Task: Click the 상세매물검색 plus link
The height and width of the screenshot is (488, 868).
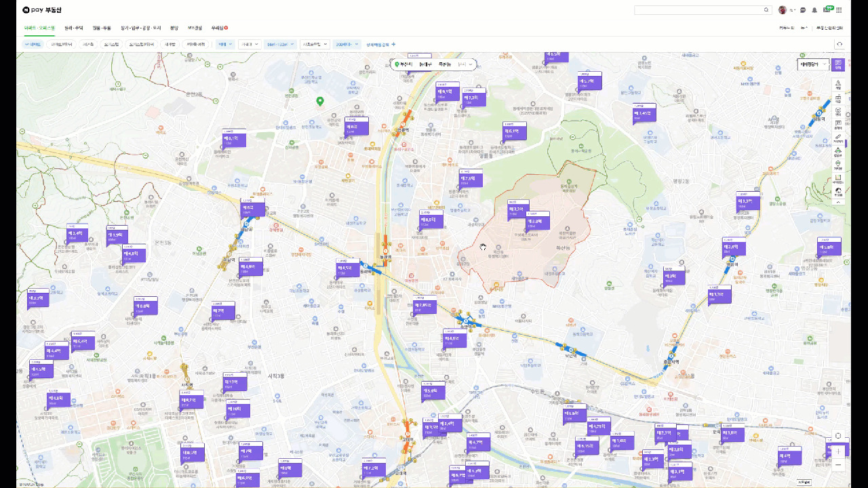Action: click(x=381, y=44)
